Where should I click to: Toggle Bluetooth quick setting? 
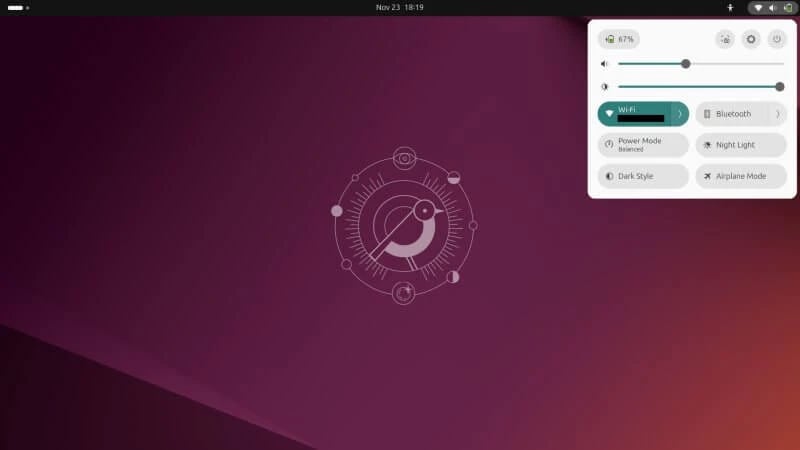pyautogui.click(x=732, y=114)
